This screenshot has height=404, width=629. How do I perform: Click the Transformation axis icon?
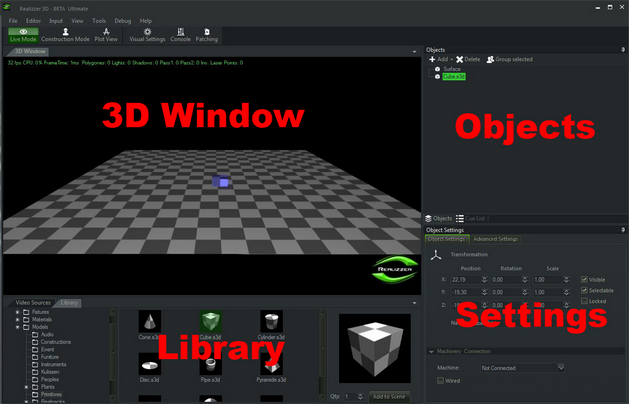pos(436,255)
